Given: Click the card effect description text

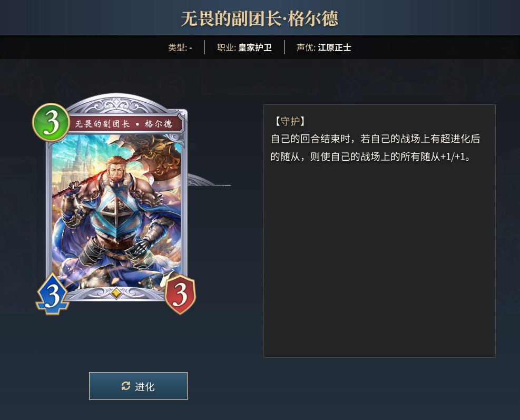Looking at the screenshot, I should [375, 148].
